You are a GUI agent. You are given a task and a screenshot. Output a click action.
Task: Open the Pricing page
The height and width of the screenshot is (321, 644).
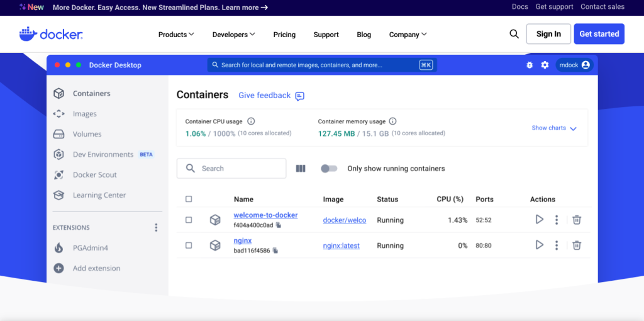point(284,35)
